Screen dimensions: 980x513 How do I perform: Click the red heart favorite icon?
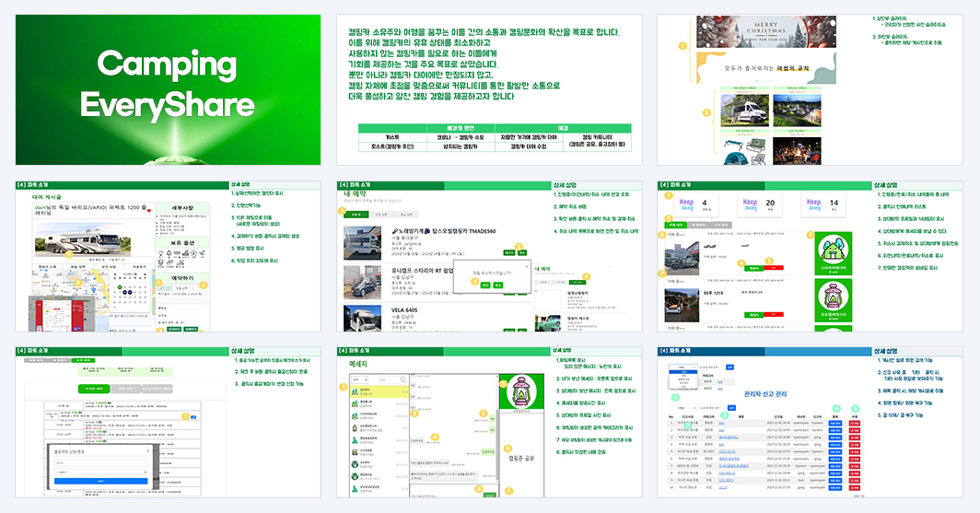(149, 211)
